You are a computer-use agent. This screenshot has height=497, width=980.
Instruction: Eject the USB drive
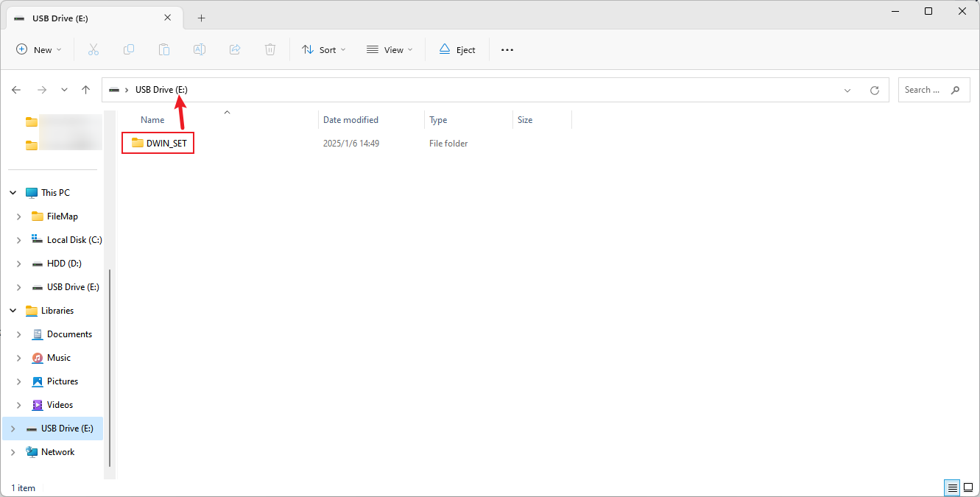457,49
